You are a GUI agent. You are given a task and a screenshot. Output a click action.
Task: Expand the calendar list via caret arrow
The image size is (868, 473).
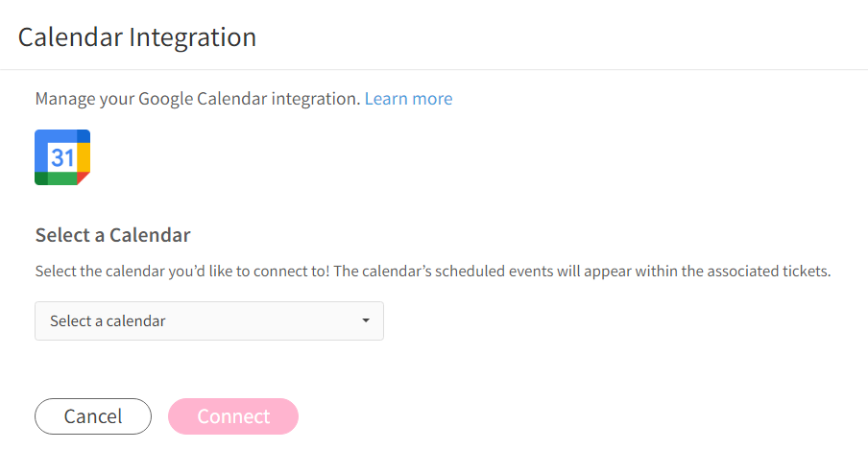pyautogui.click(x=366, y=320)
